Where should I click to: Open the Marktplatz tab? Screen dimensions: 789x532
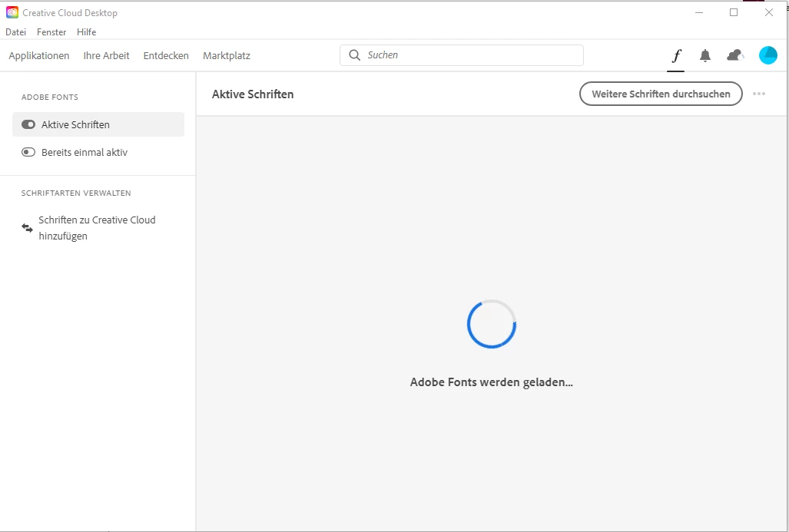[227, 56]
